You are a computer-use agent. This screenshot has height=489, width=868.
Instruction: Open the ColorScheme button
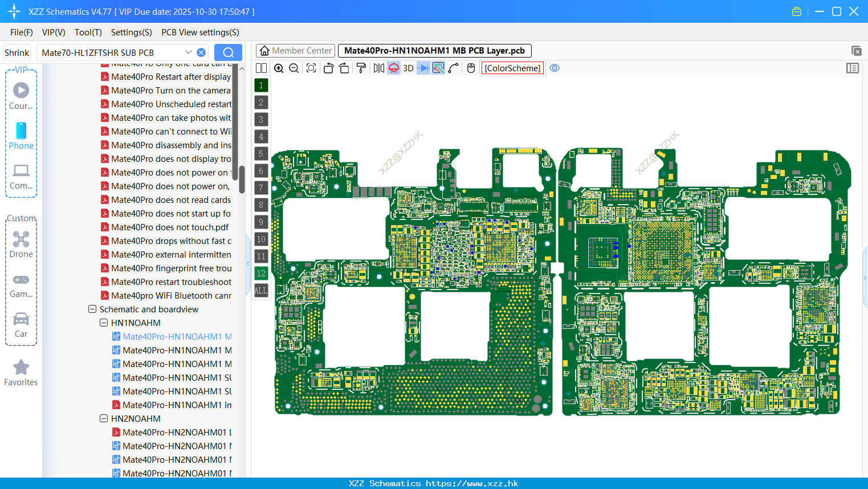coord(512,68)
